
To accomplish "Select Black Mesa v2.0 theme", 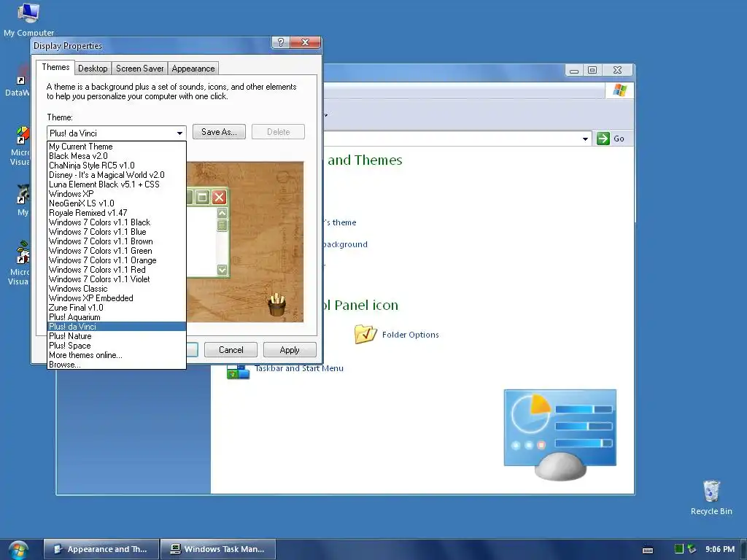I will tap(117, 156).
